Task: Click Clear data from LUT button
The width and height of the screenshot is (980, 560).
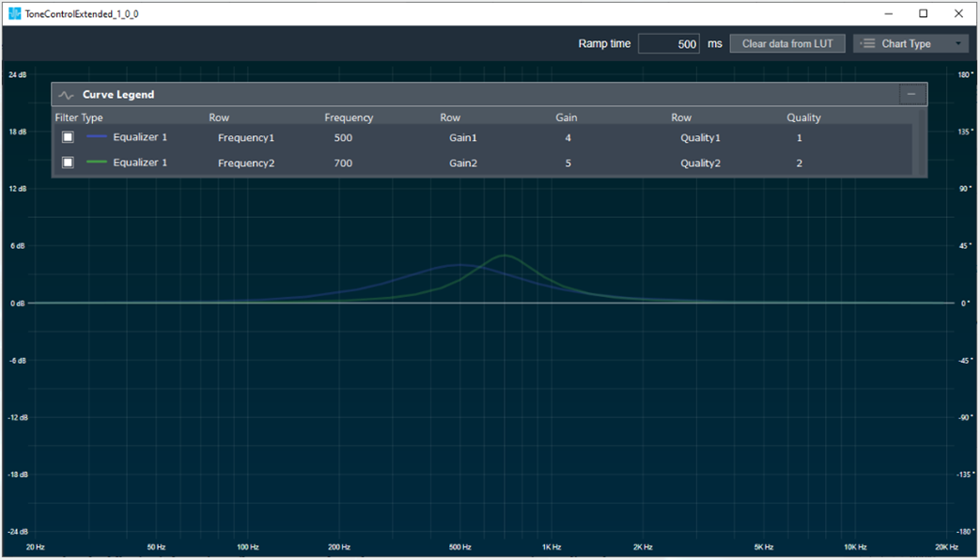Action: point(787,44)
